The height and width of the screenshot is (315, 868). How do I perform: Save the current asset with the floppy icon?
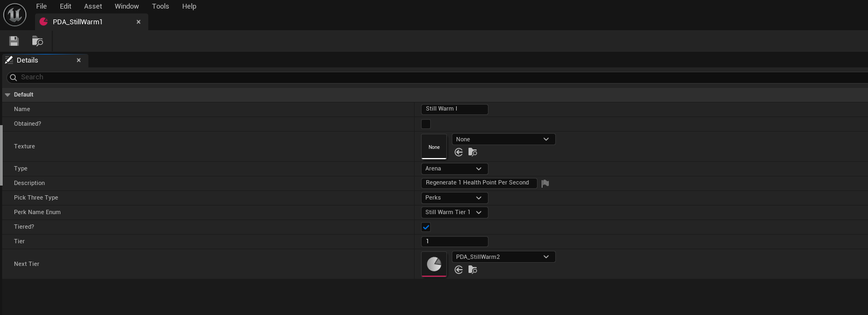(x=14, y=41)
